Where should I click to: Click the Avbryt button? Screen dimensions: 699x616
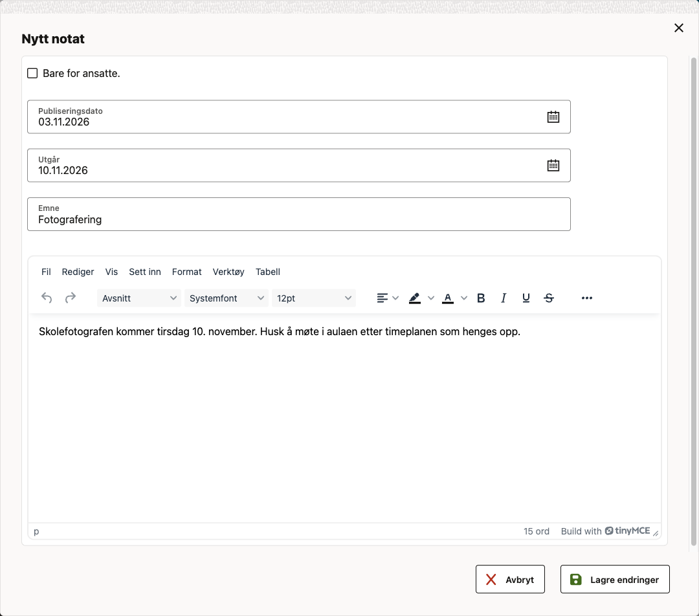coord(510,580)
